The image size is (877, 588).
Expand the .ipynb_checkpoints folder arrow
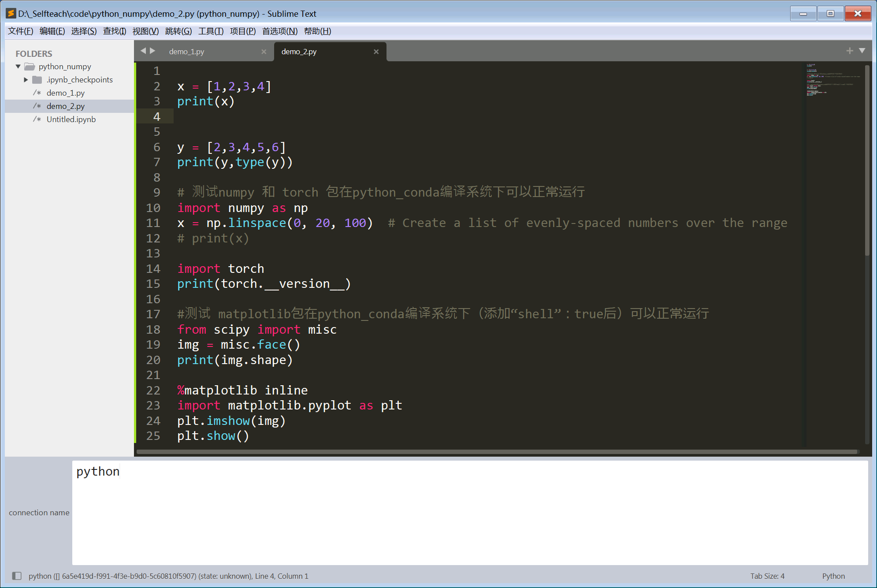coord(26,80)
